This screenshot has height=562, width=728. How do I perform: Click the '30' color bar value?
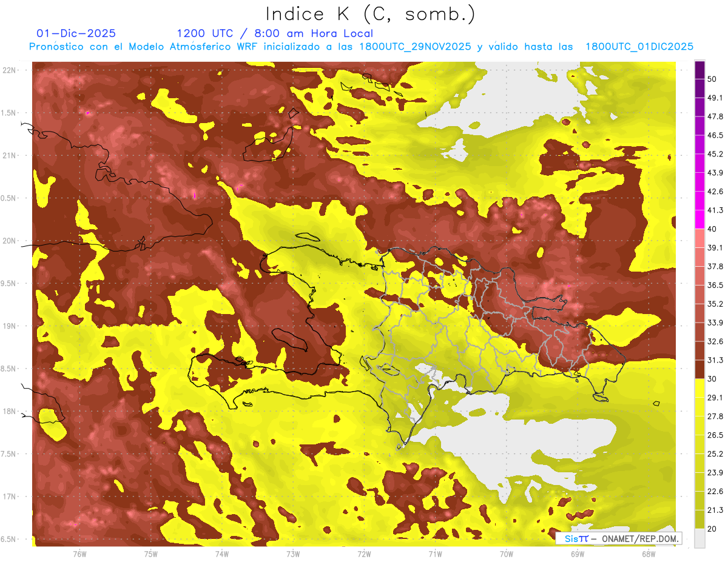pyautogui.click(x=713, y=379)
